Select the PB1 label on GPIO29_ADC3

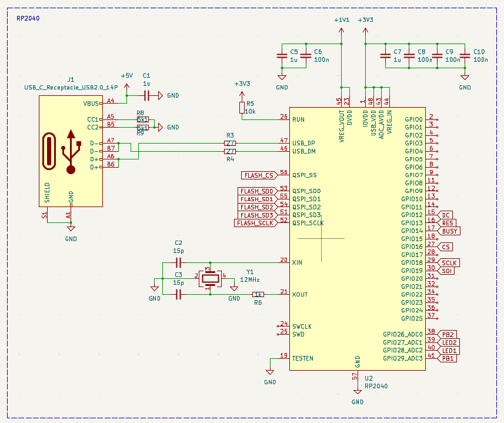tap(448, 358)
